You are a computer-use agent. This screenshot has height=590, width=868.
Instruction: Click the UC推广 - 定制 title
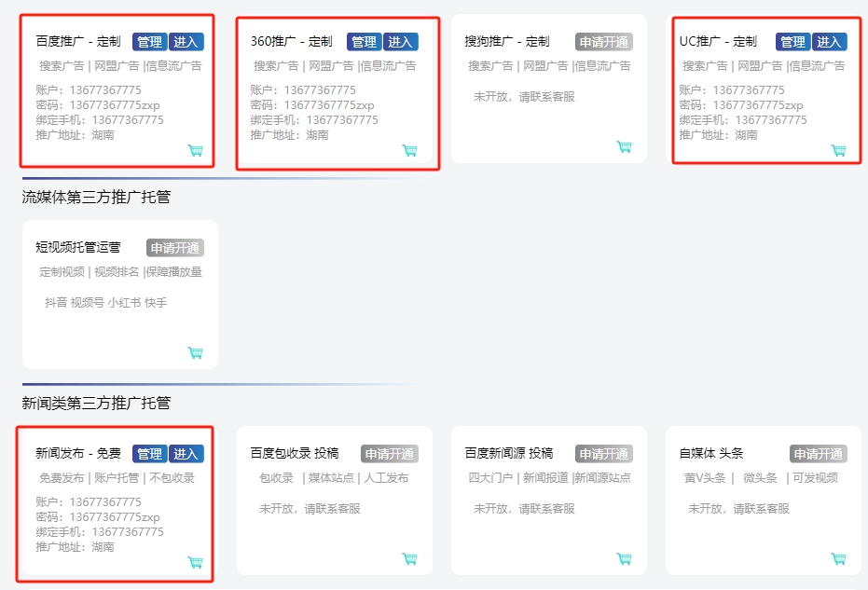click(x=718, y=42)
